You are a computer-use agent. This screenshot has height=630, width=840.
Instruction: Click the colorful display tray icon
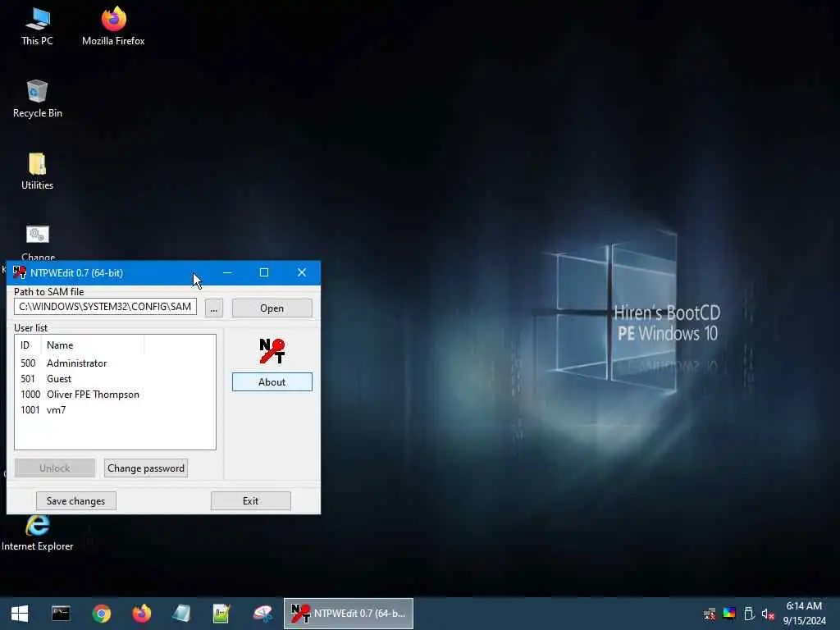point(729,614)
